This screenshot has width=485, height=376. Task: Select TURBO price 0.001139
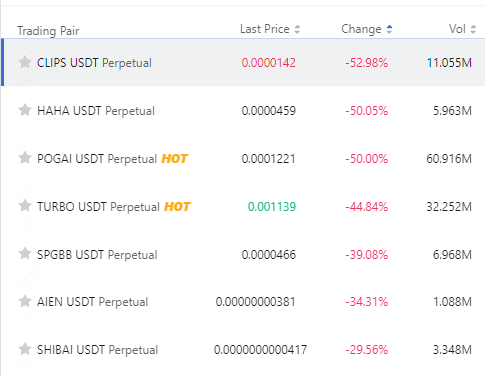click(x=272, y=207)
